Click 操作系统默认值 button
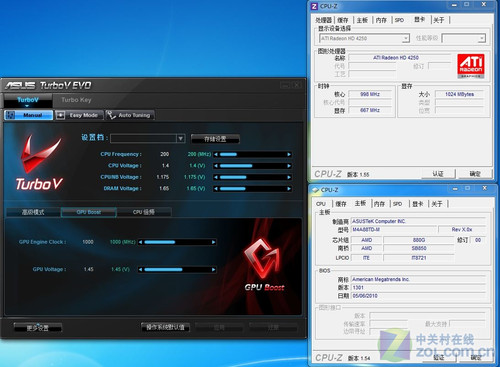The width and height of the screenshot is (500, 367). tap(165, 327)
